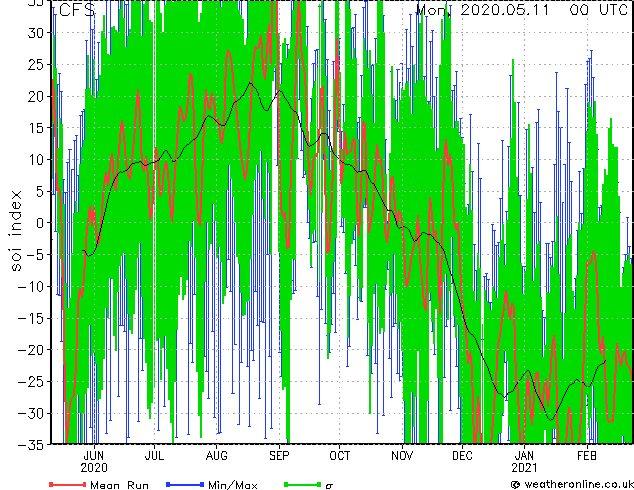Click the AUG x-axis label
634x490 pixels.
pyautogui.click(x=216, y=456)
